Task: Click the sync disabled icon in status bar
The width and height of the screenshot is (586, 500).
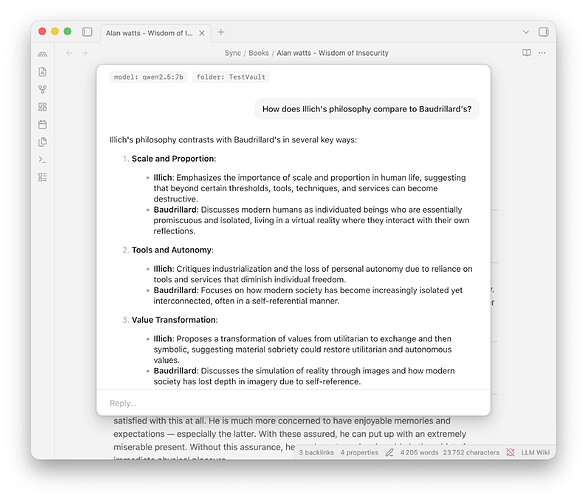Action: (x=510, y=452)
